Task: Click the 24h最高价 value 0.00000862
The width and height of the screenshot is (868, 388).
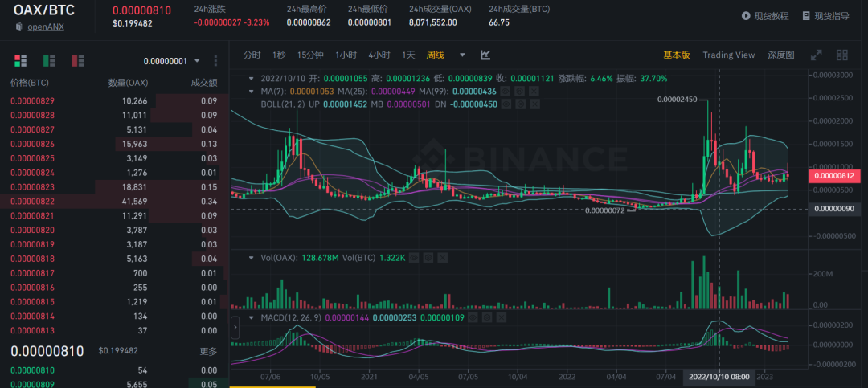Action: pyautogui.click(x=309, y=22)
